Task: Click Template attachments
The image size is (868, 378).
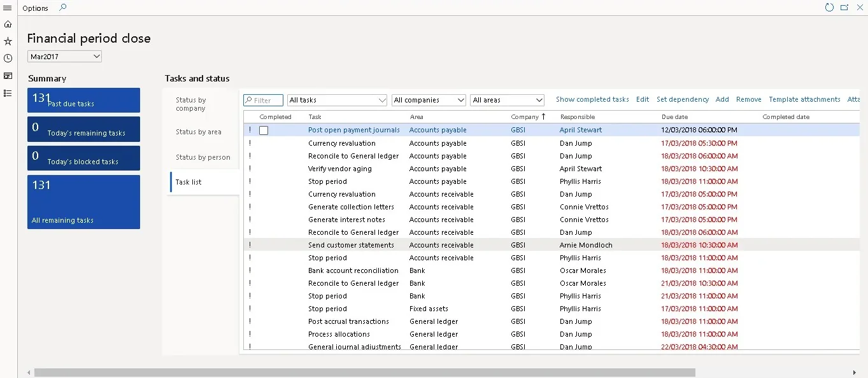Action: pos(804,99)
